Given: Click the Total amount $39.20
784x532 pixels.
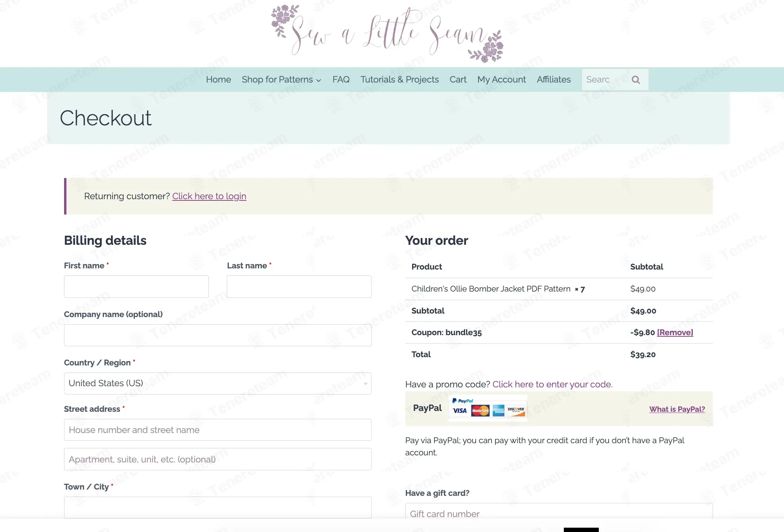Looking at the screenshot, I should (x=643, y=354).
